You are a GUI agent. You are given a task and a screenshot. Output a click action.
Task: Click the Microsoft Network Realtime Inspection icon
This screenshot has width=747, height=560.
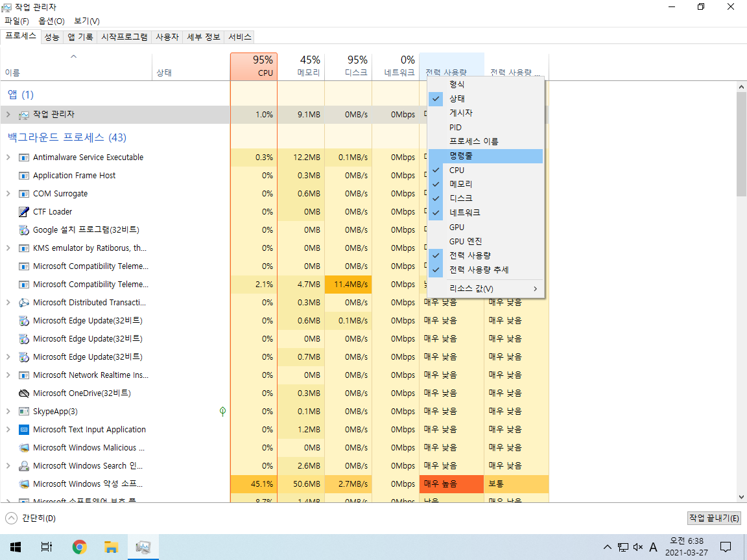coord(24,375)
